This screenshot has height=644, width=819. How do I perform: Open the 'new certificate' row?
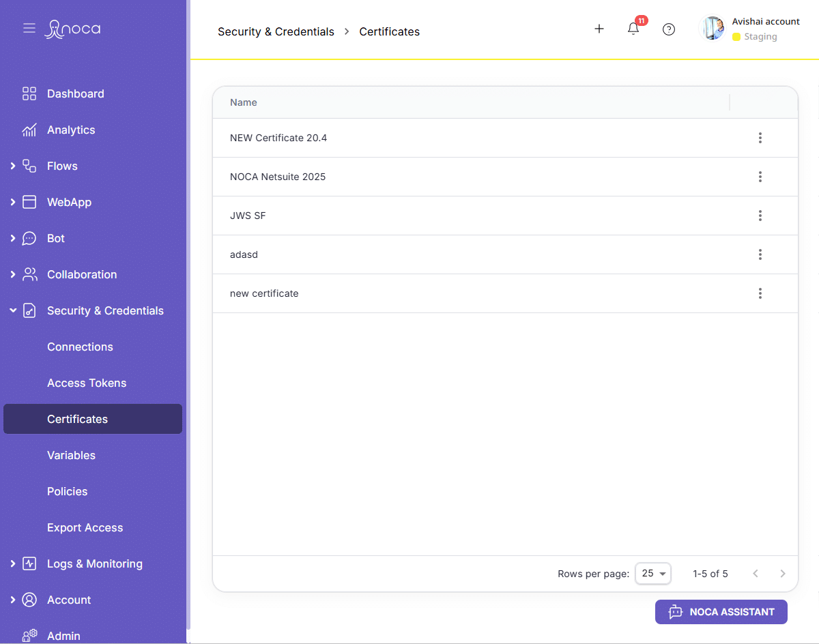(x=264, y=293)
